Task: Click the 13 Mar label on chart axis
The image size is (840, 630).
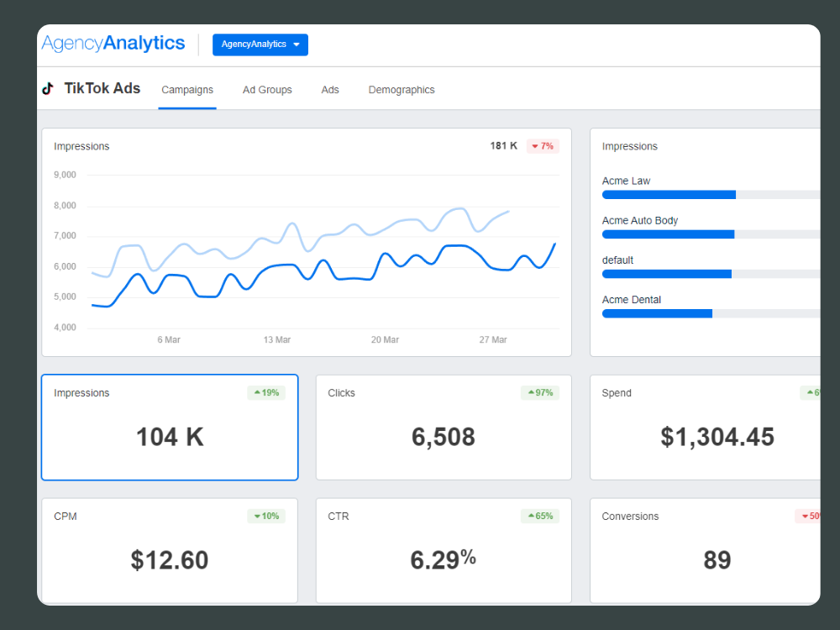Action: [276, 340]
